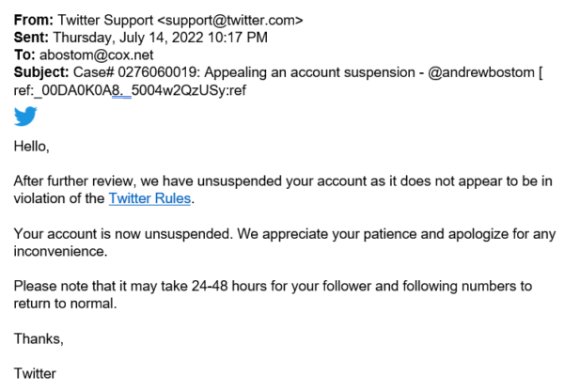
Task: Click the Twitter signature at the bottom
Action: pos(35,373)
